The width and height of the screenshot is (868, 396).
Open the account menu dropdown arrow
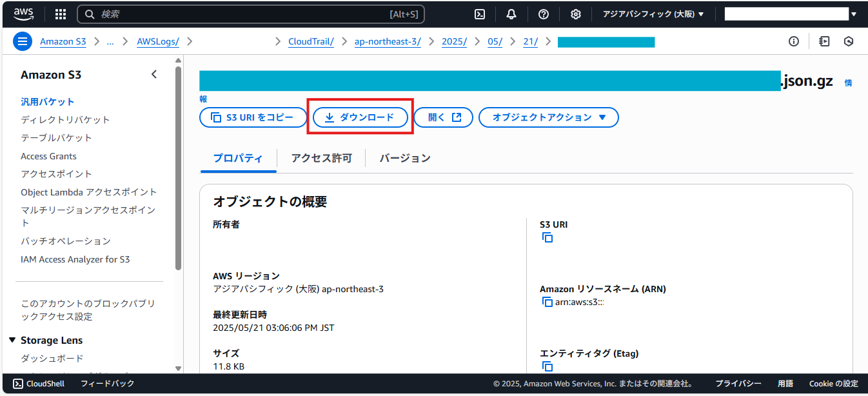[x=854, y=14]
